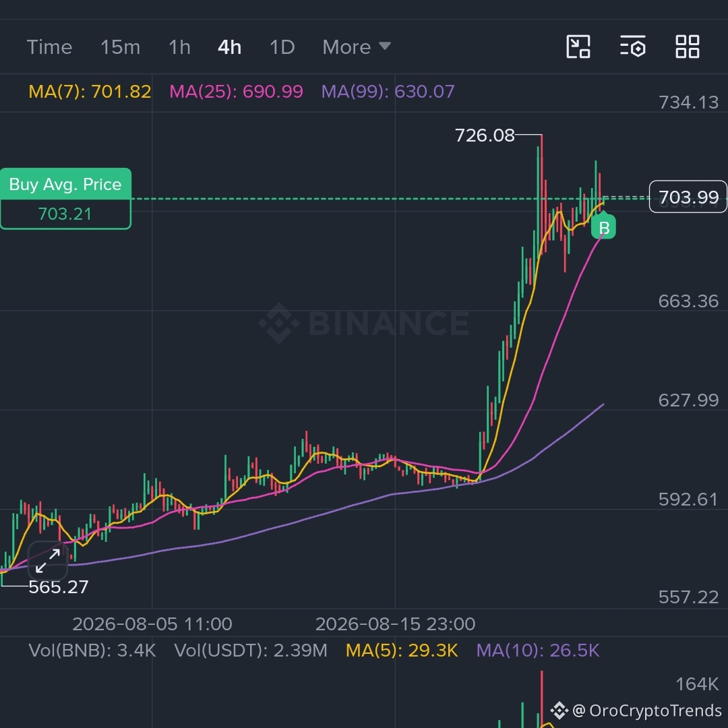Tap the 164K volume axis label

tap(698, 684)
